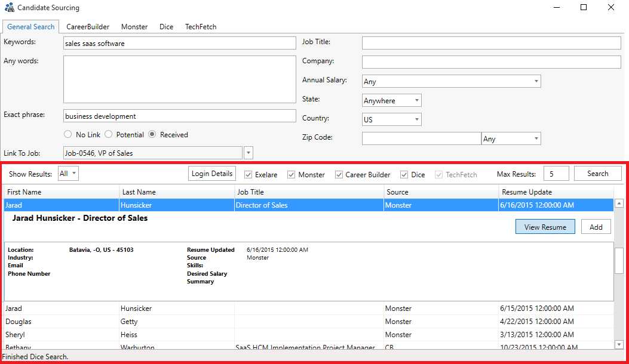629x364 pixels.
Task: Click the results scrollbar up arrow
Action: 619,203
